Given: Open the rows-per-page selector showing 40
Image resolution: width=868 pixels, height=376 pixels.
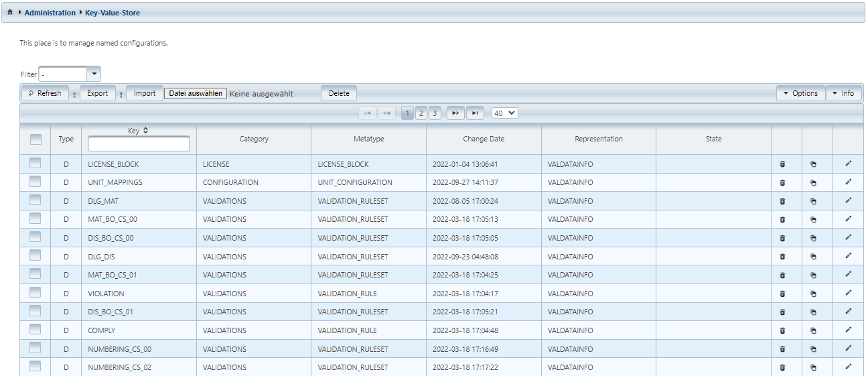Looking at the screenshot, I should tap(505, 113).
